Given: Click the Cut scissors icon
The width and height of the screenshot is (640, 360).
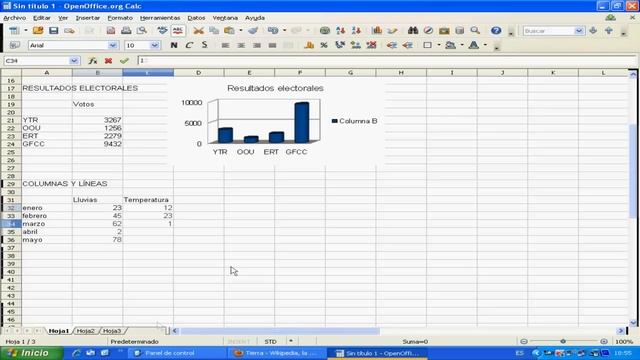Looking at the screenshot, I should (x=198, y=31).
